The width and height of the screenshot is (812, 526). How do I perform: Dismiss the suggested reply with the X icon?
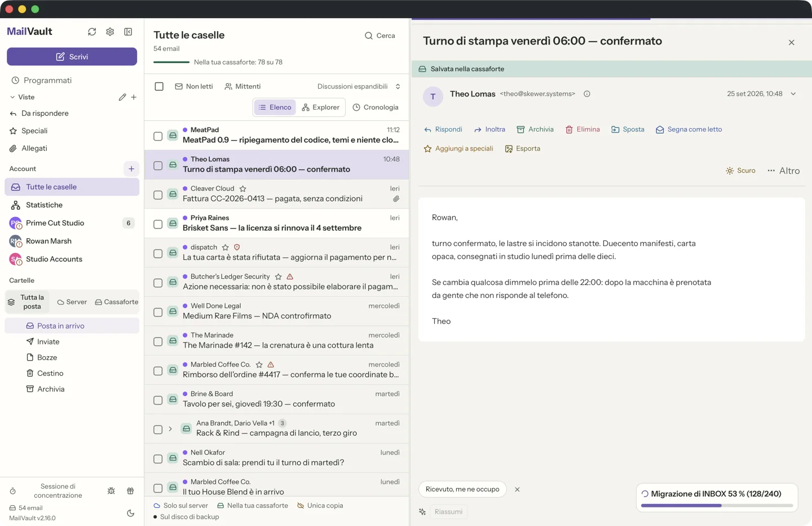click(x=517, y=489)
